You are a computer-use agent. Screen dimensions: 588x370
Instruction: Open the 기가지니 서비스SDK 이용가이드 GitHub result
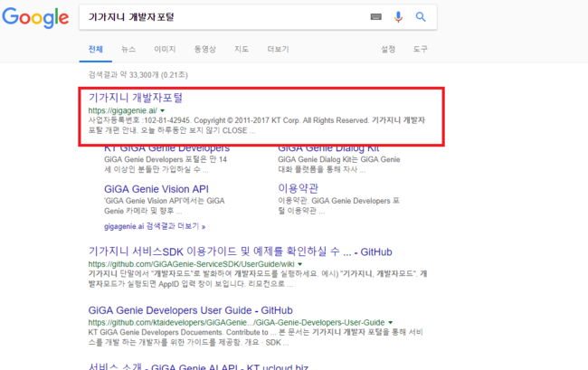240,251
